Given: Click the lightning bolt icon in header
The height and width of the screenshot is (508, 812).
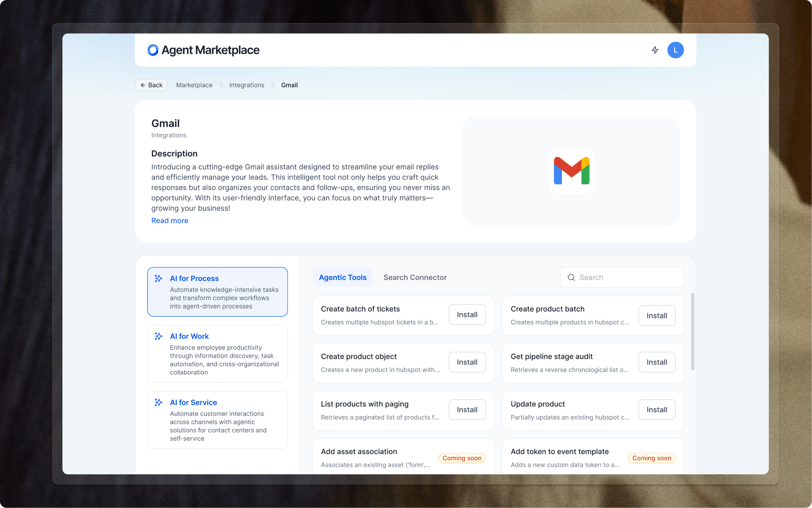Looking at the screenshot, I should (655, 50).
